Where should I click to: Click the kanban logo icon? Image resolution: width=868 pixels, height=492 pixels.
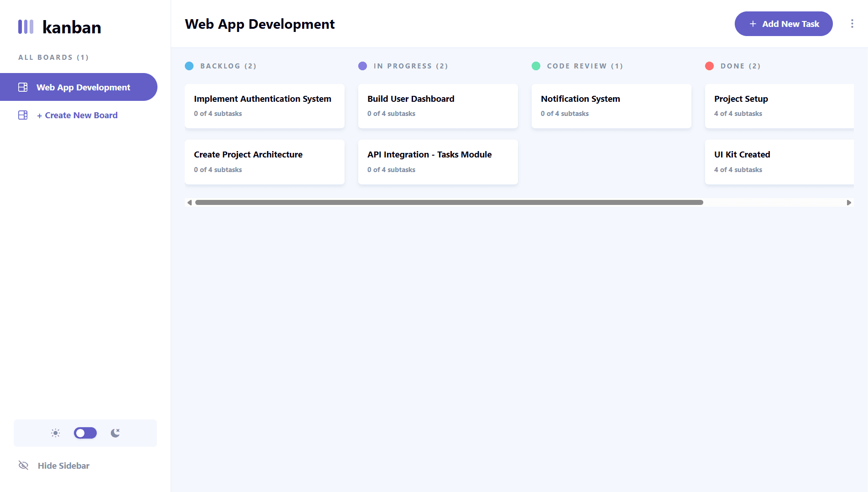[26, 27]
